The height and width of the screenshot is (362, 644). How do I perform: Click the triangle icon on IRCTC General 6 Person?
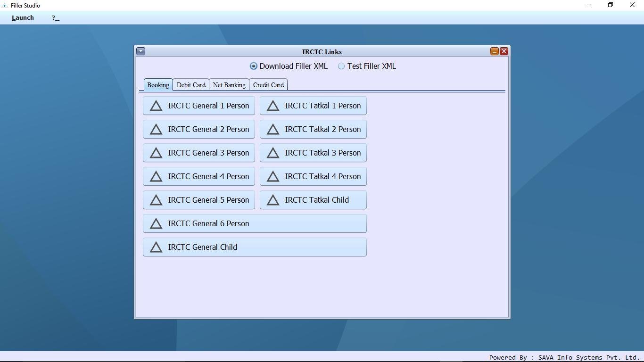157,223
